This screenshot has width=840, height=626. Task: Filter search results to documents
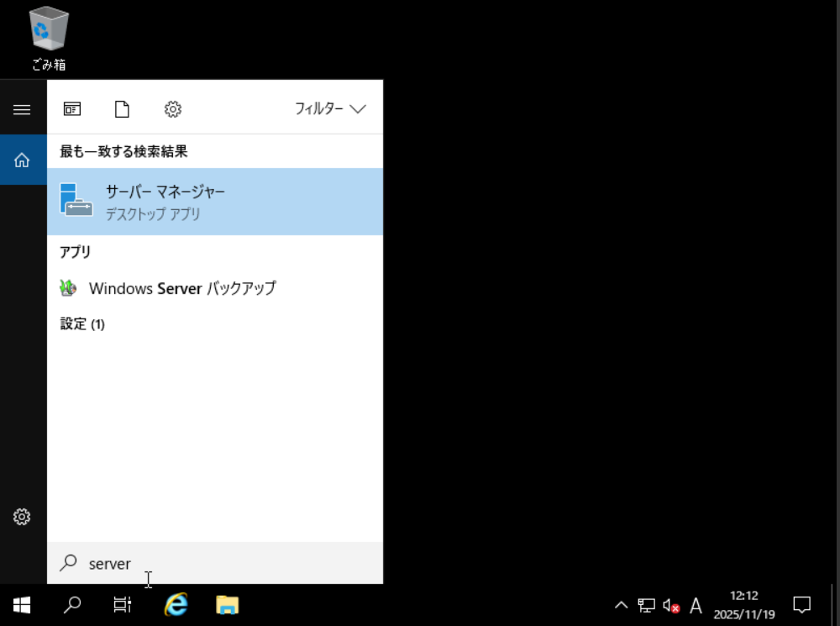click(x=122, y=108)
